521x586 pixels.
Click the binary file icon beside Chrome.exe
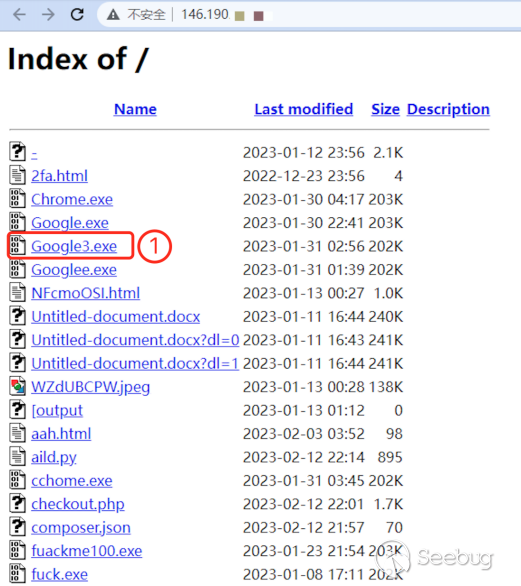point(17,198)
